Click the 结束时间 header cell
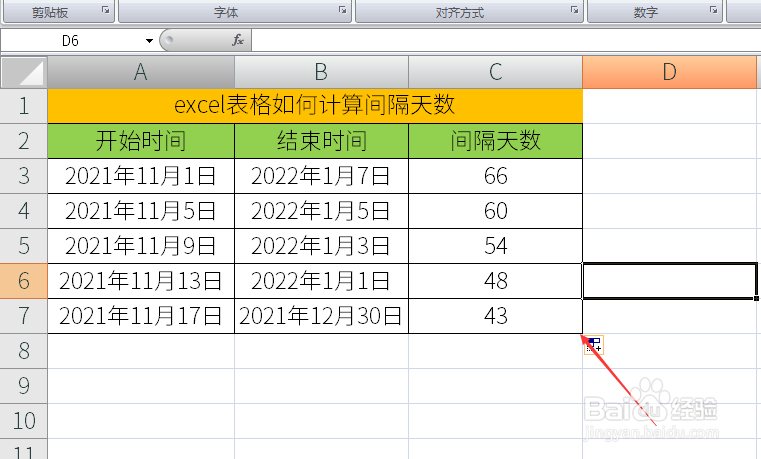Screen dimensions: 761x459 (x=321, y=141)
